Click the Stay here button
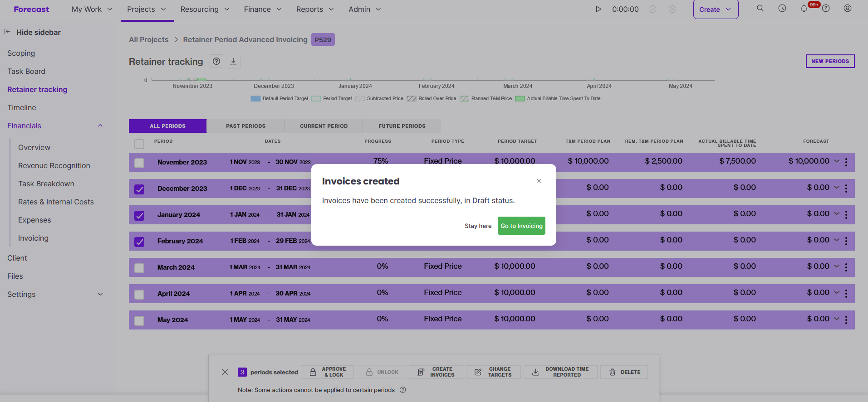This screenshot has height=402, width=868. point(478,226)
